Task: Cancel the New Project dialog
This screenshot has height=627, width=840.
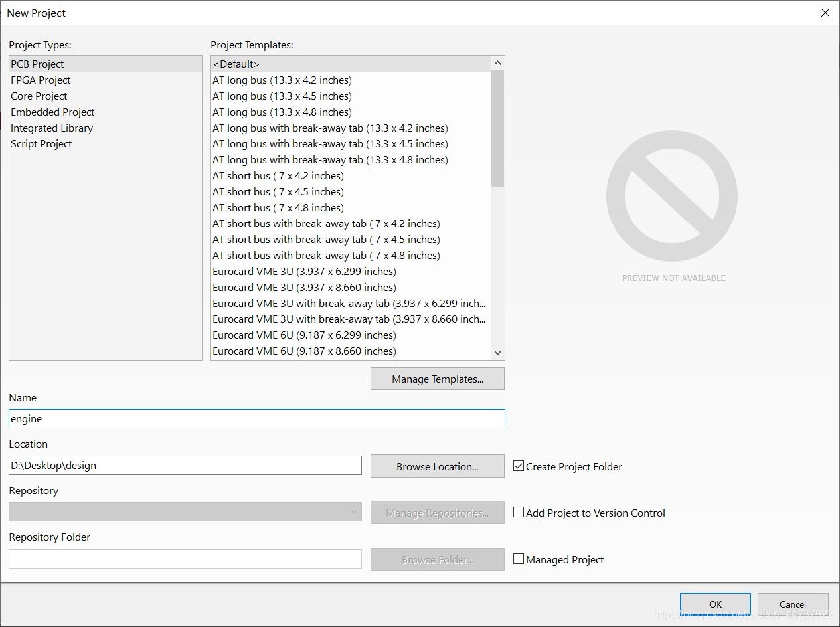Action: 793,604
